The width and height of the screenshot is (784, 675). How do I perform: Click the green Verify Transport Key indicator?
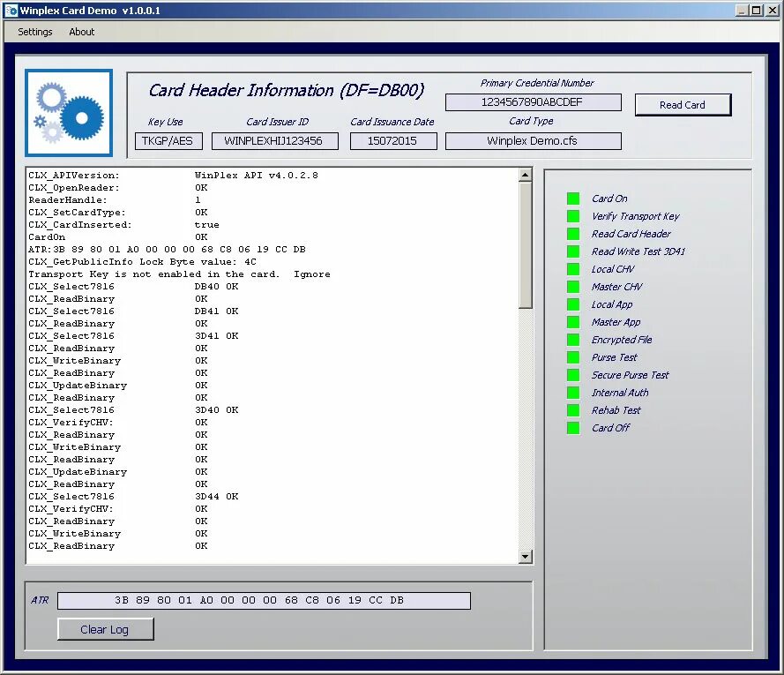573,216
